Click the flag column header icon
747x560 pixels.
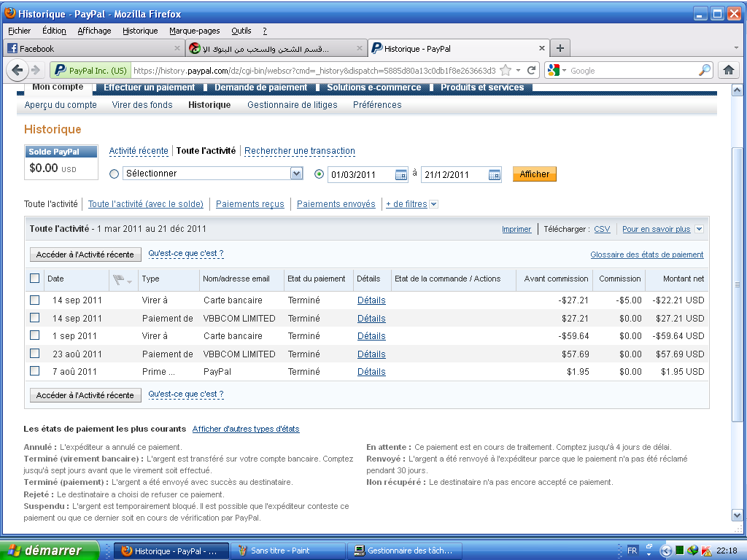[x=117, y=279]
